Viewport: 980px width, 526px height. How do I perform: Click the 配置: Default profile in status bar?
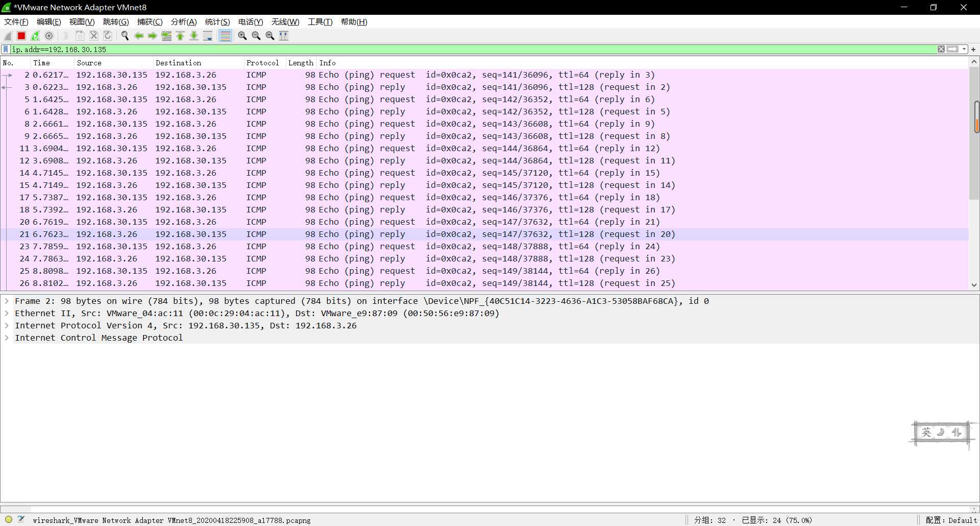click(951, 520)
